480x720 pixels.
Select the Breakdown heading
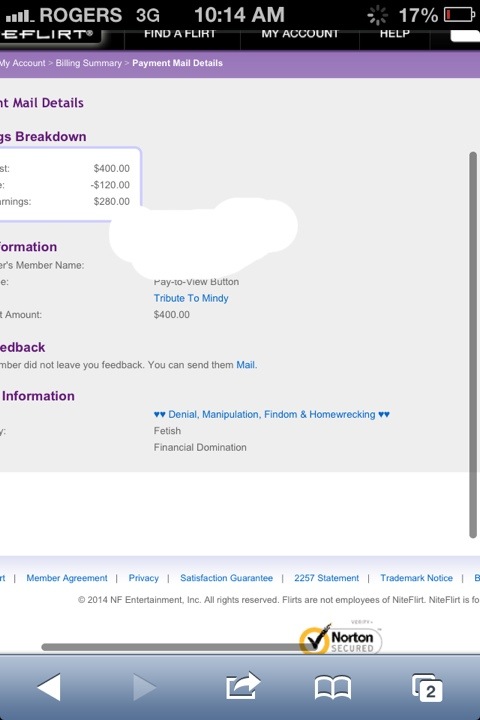click(x=43, y=136)
